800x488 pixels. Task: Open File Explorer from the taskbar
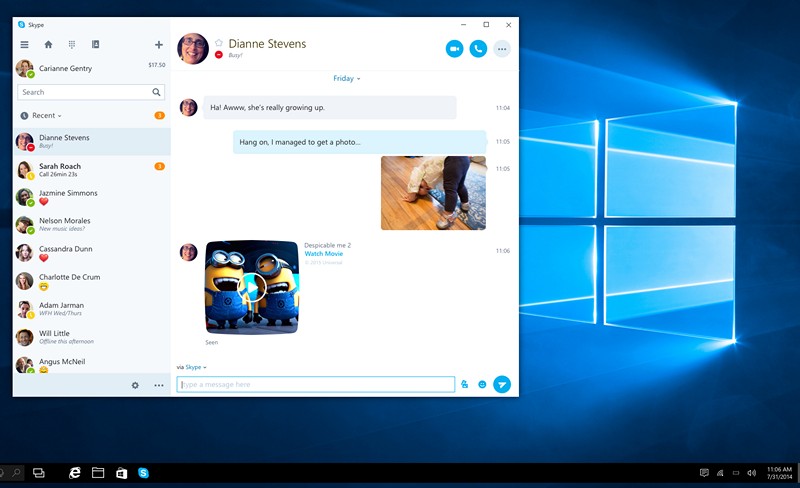(98, 473)
